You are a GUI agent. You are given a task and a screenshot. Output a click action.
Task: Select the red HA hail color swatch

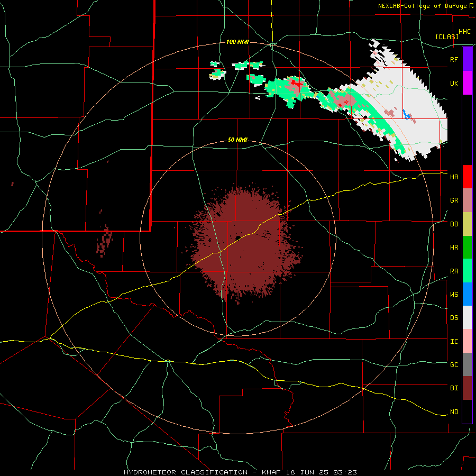click(x=467, y=177)
